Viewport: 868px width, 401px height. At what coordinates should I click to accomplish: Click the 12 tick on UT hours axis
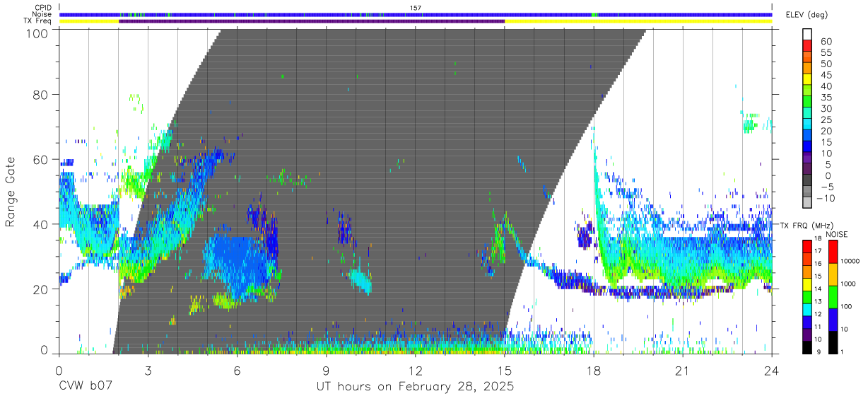pyautogui.click(x=416, y=369)
